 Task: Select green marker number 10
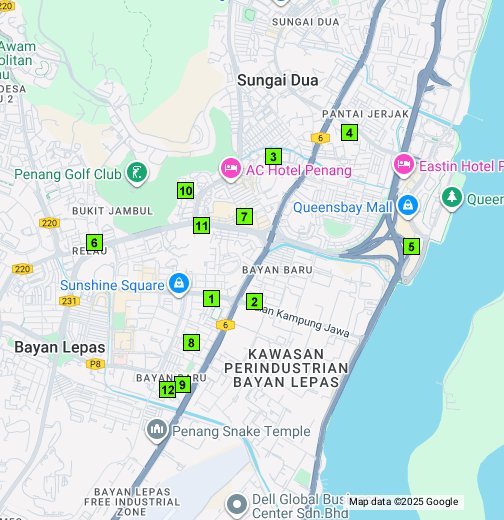[x=186, y=191]
